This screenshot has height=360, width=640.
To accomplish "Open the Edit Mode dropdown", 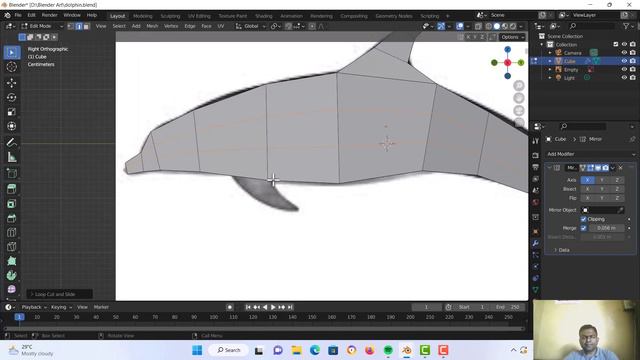I will point(42,26).
